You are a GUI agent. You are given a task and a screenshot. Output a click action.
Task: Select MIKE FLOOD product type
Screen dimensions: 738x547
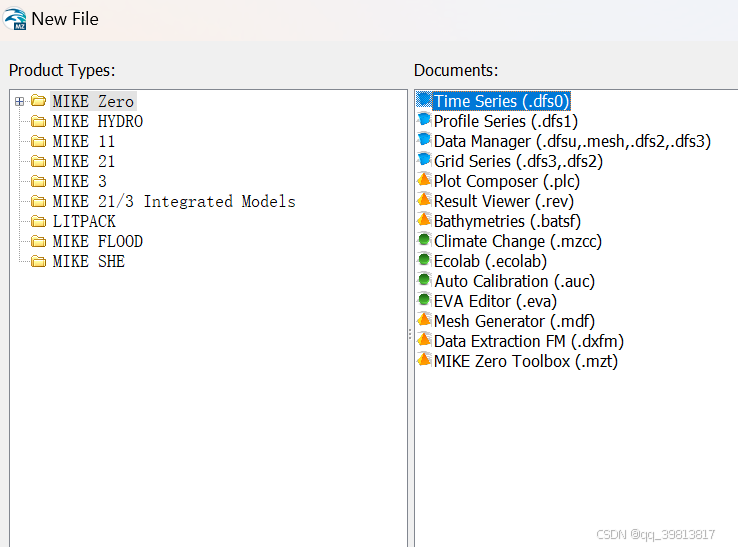click(x=97, y=241)
